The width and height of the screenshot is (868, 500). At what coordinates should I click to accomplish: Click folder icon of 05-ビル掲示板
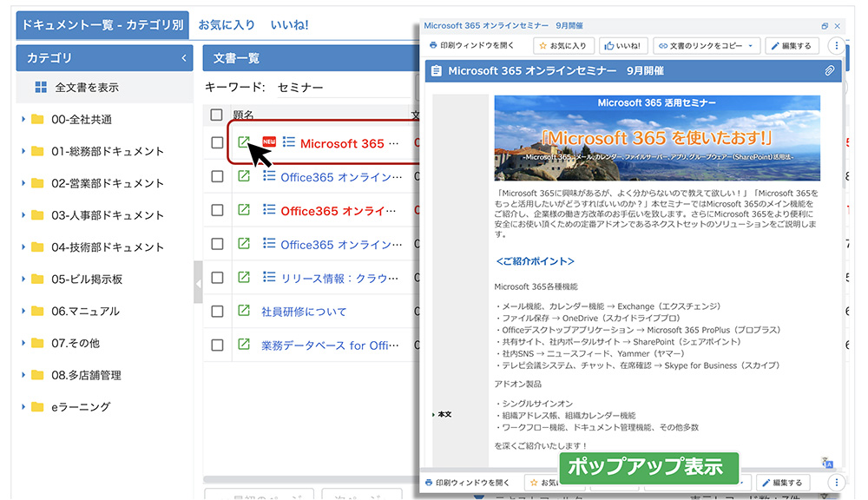pyautogui.click(x=37, y=279)
